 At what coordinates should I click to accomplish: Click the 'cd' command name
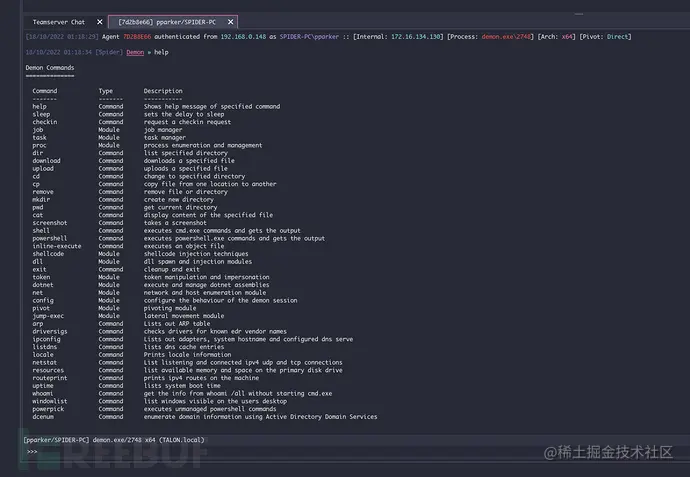point(36,176)
